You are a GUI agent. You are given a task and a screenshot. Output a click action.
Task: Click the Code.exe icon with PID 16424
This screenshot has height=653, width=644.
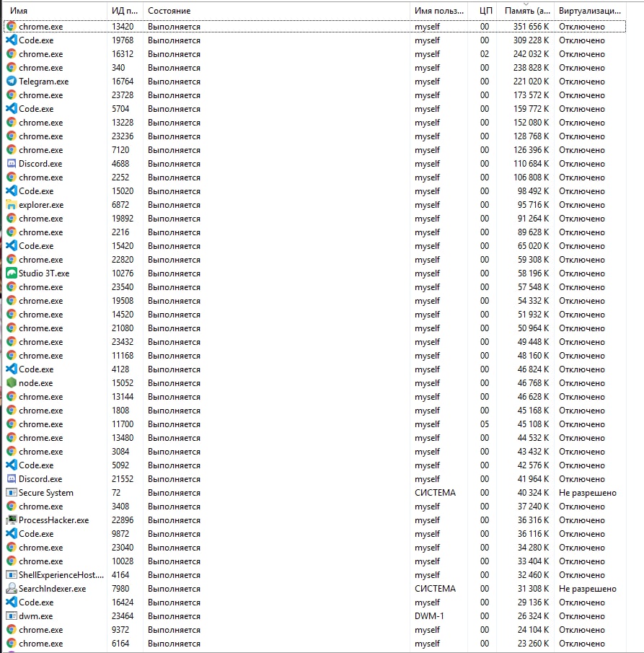point(12,602)
